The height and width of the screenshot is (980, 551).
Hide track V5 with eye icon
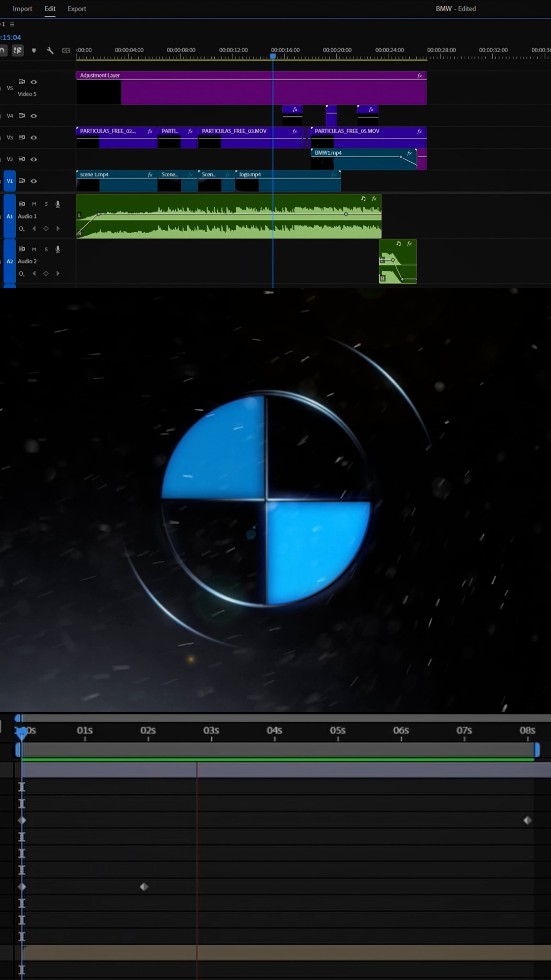click(x=34, y=82)
